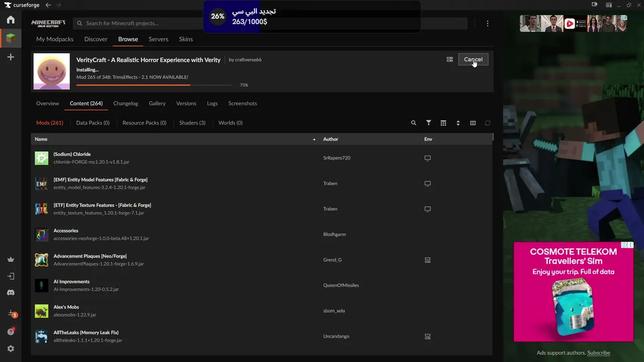The image size is (644, 362).
Task: Navigate back with the left arrow
Action: [48, 5]
